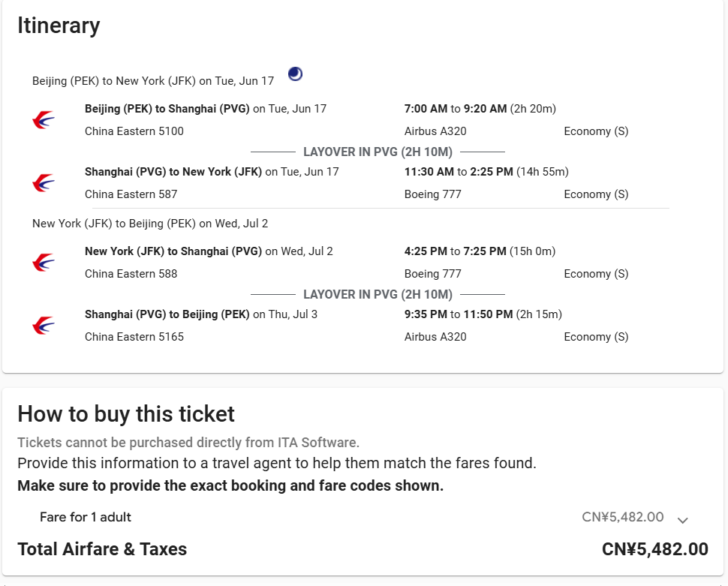Click the overnight moon icon
The width and height of the screenshot is (728, 586).
[296, 74]
